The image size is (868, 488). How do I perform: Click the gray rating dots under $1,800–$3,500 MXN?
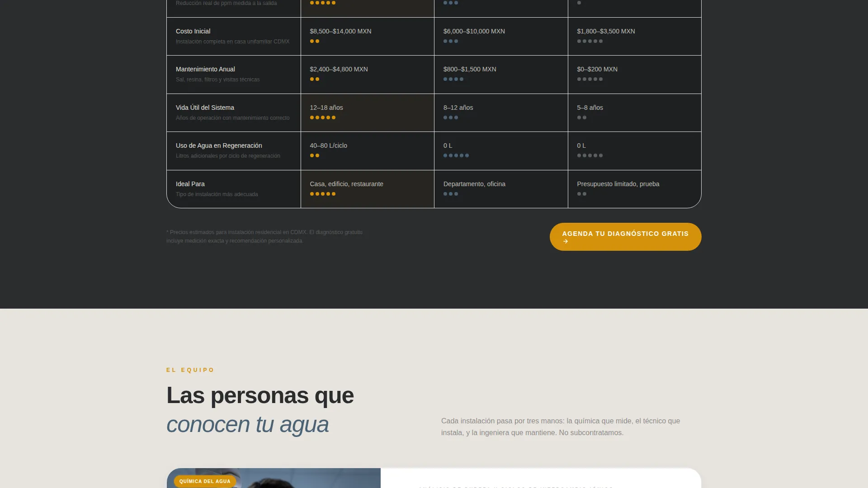coord(590,41)
